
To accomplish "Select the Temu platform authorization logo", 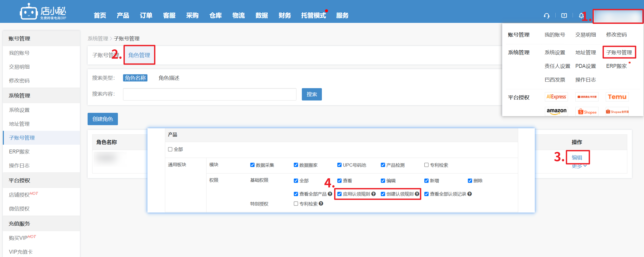I will pyautogui.click(x=617, y=97).
